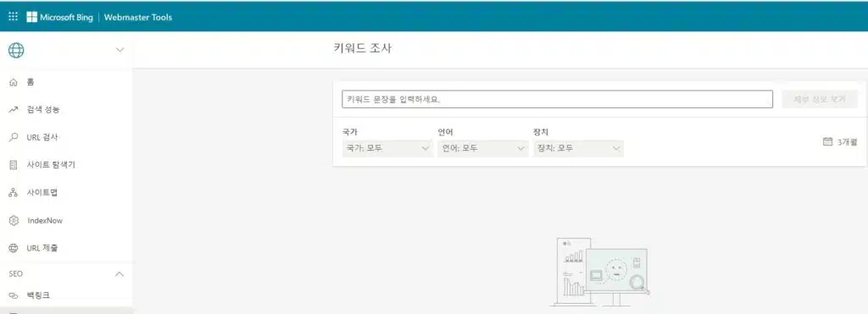
Task: Click the 홈 house icon
Action: point(14,82)
